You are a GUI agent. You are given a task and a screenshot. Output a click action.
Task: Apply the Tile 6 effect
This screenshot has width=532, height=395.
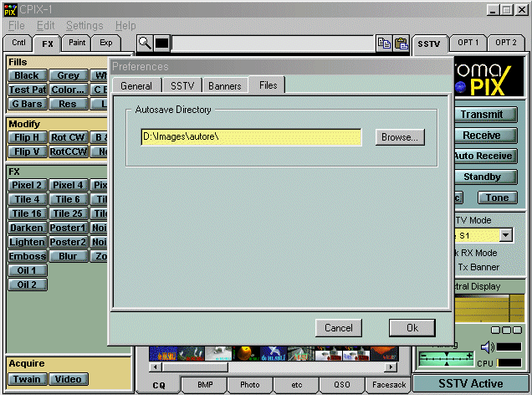coord(69,199)
